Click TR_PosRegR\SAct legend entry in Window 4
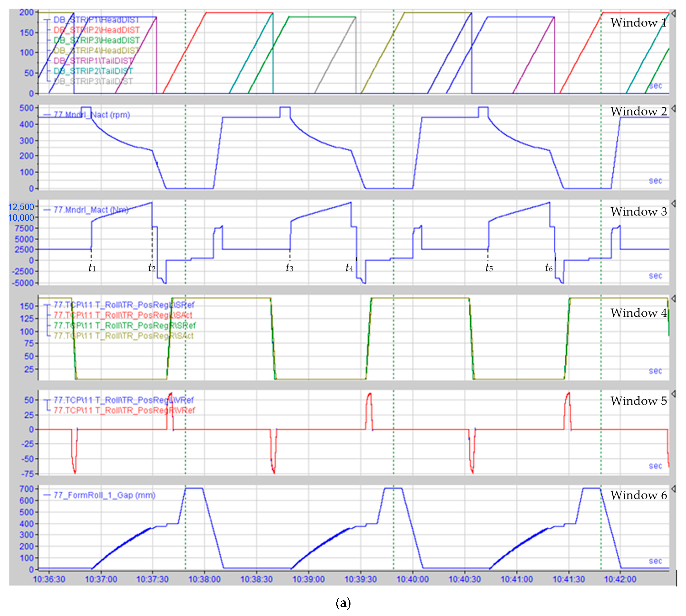 point(124,336)
